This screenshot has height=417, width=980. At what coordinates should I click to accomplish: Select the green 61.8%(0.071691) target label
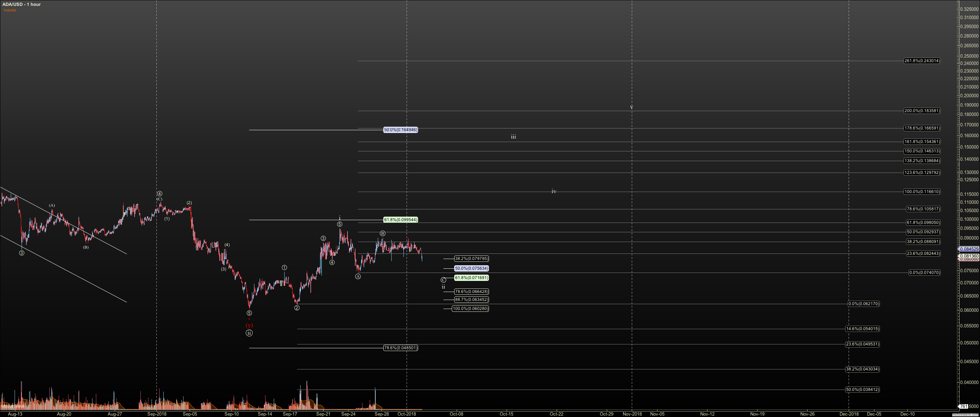click(471, 278)
